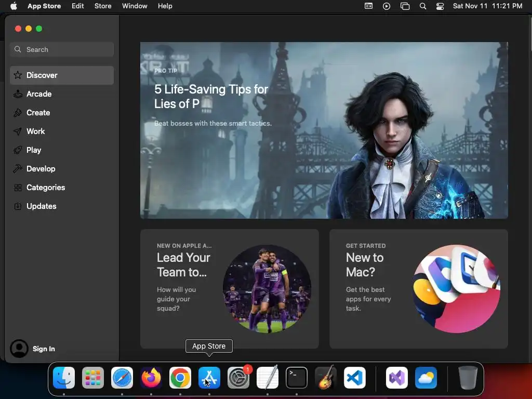
Task: Open the Edit menu
Action: coord(78,6)
